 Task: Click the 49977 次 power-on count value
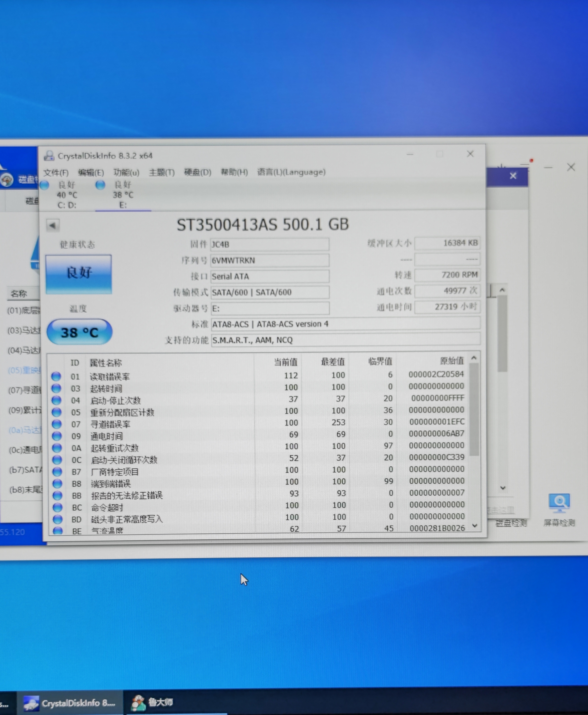coord(447,291)
